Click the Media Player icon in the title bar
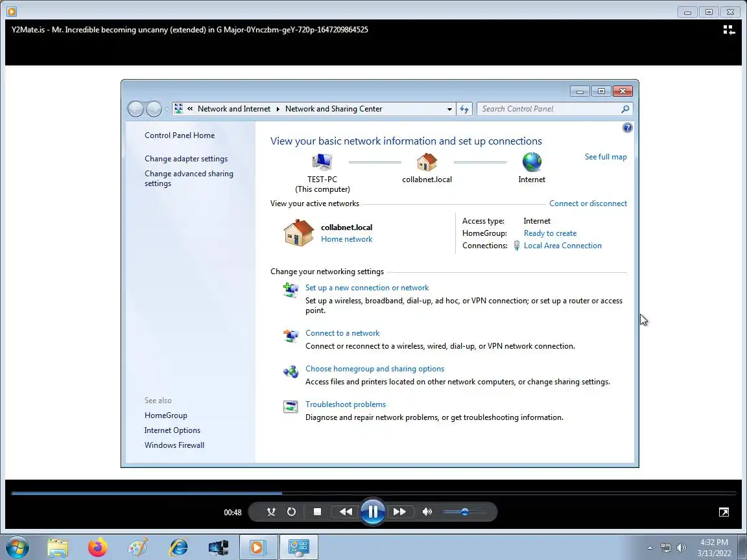 click(x=12, y=12)
